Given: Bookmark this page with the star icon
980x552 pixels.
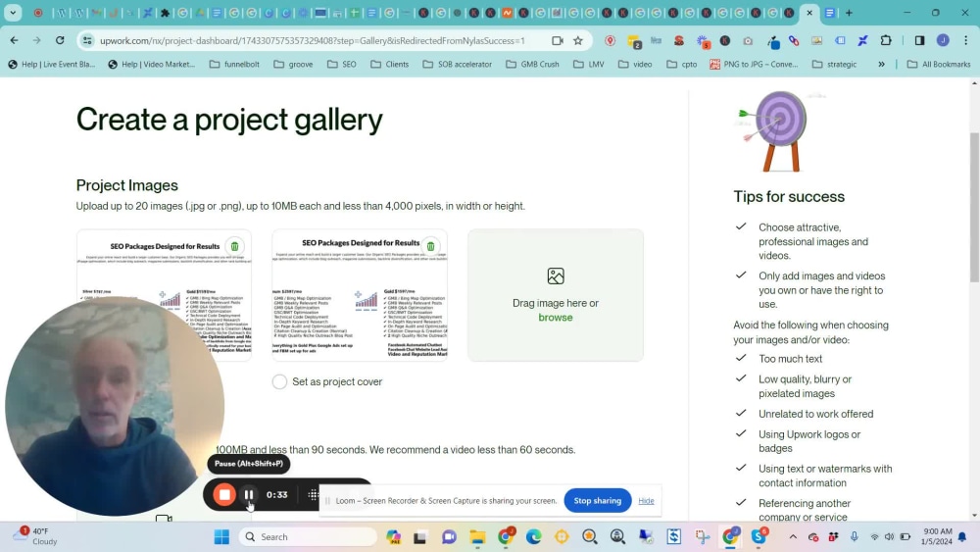Looking at the screenshot, I should click(x=578, y=40).
